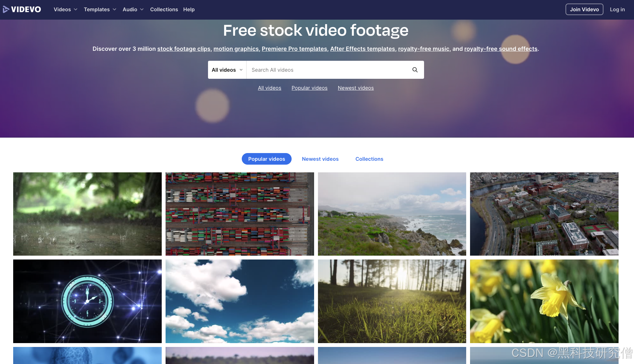634x364 pixels.
Task: Switch to the Collections tab below the banner
Action: click(369, 159)
